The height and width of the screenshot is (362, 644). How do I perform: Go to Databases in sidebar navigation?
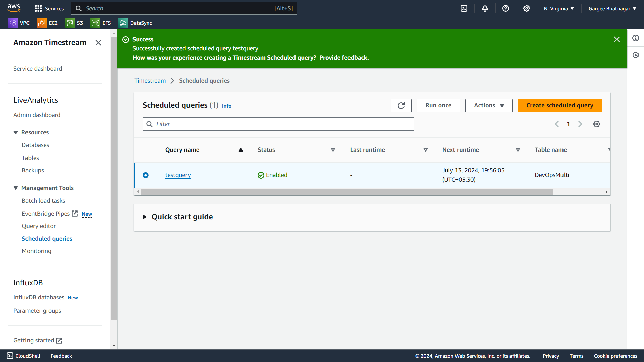(35, 145)
